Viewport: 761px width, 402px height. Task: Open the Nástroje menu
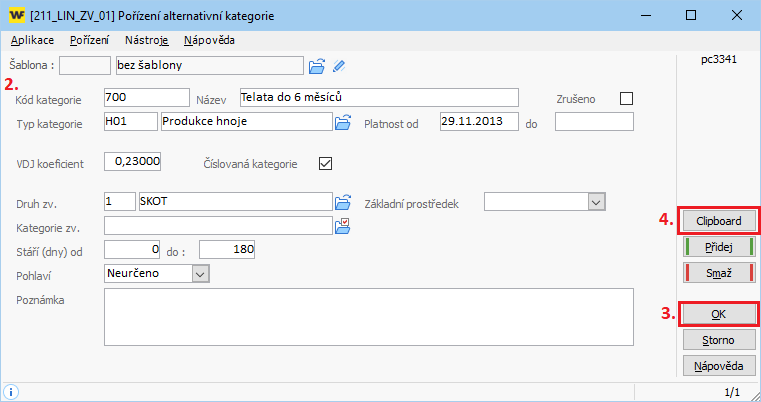pyautogui.click(x=147, y=41)
